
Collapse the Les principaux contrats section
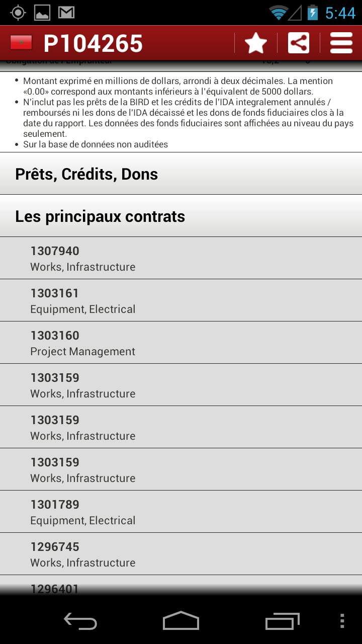181,216
